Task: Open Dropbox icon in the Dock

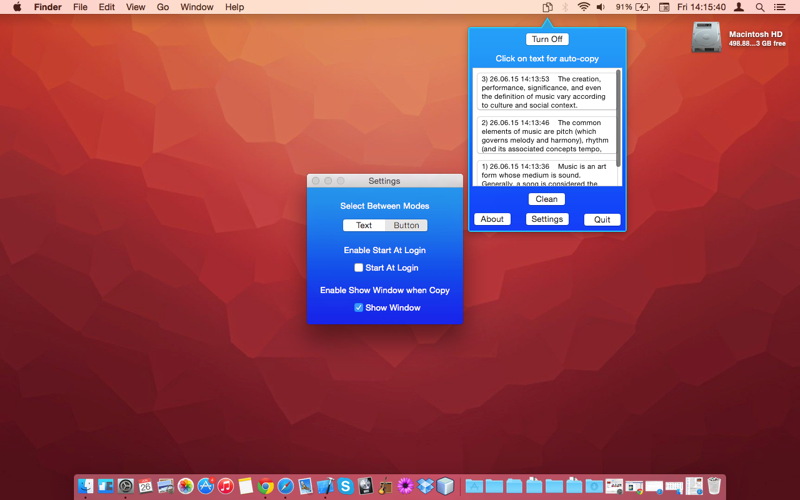Action: click(425, 486)
